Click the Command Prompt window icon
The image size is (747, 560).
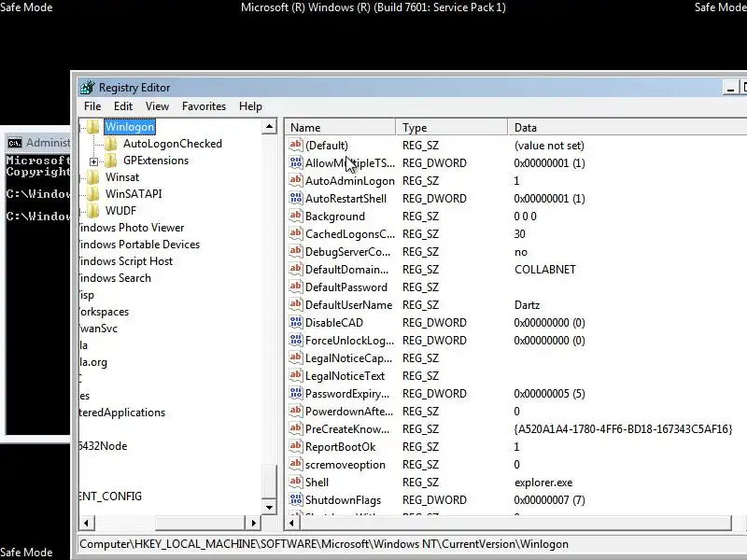[x=15, y=143]
